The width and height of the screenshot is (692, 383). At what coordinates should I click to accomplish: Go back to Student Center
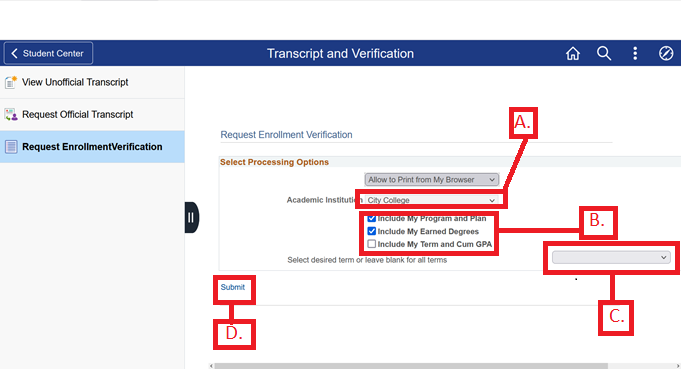point(48,53)
